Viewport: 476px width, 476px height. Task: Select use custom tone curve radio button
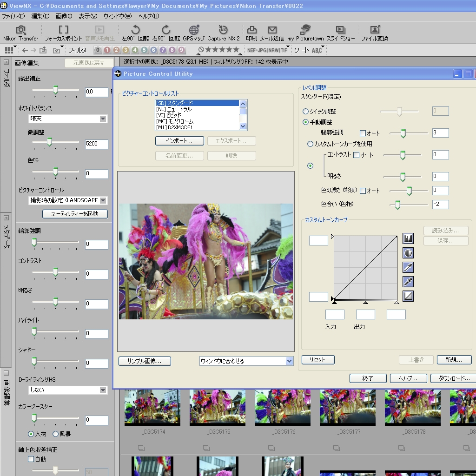(x=310, y=144)
